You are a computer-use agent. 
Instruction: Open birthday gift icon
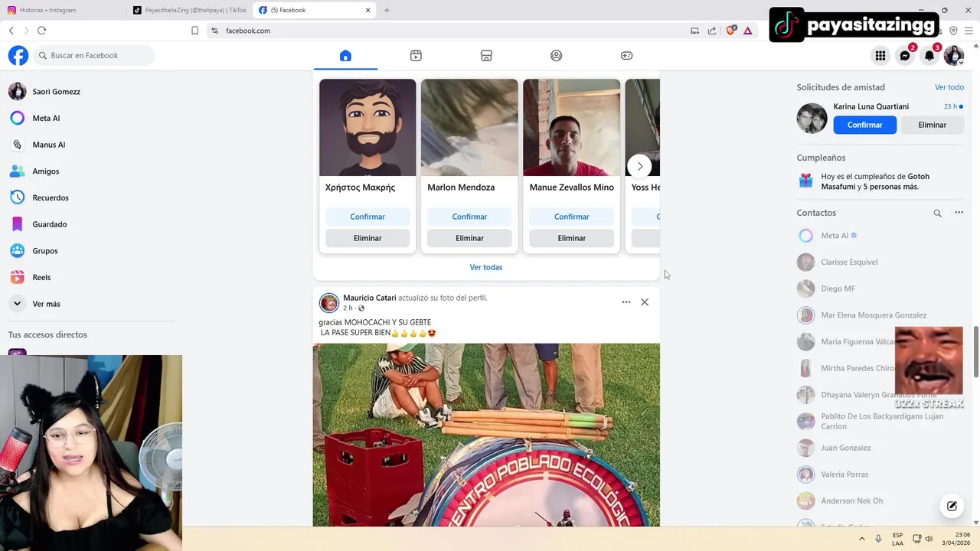click(805, 181)
